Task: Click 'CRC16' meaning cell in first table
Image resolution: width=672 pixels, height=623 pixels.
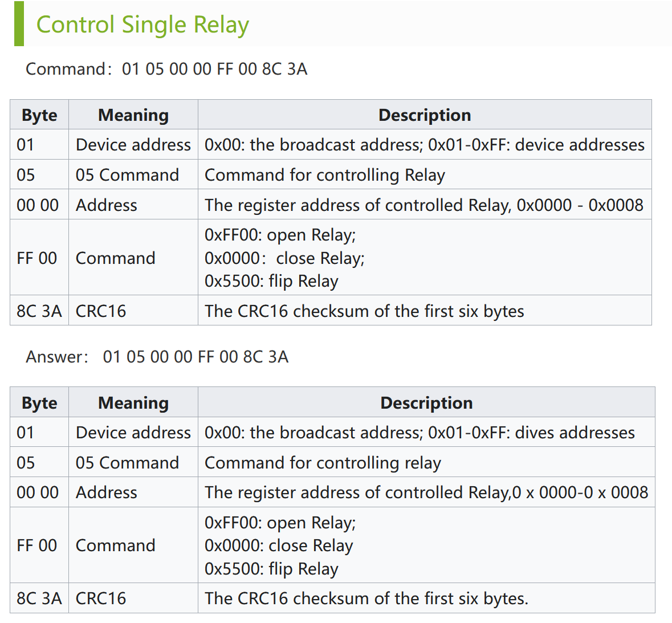Action: 101,311
